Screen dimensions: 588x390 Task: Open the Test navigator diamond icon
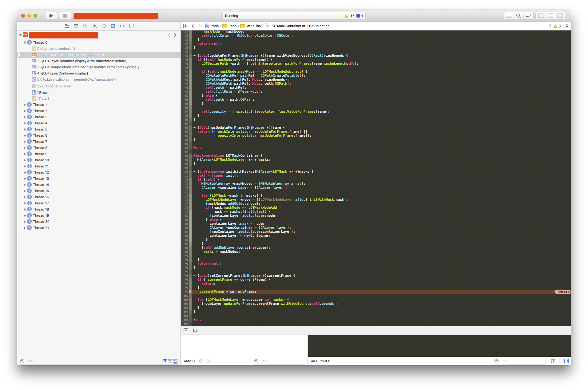click(x=104, y=26)
